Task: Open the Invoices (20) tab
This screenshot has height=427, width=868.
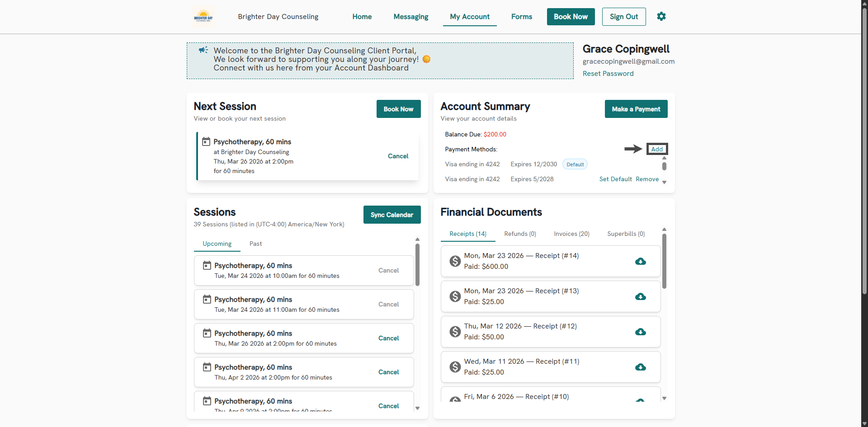Action: 571,234
